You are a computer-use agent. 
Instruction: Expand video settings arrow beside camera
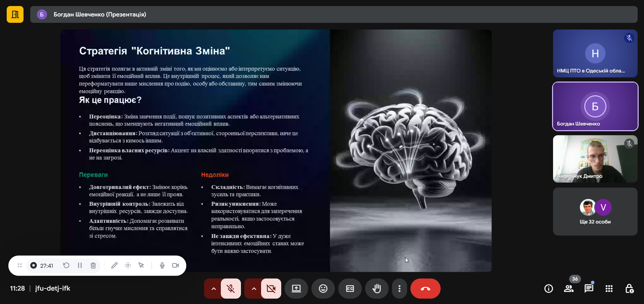tap(254, 289)
